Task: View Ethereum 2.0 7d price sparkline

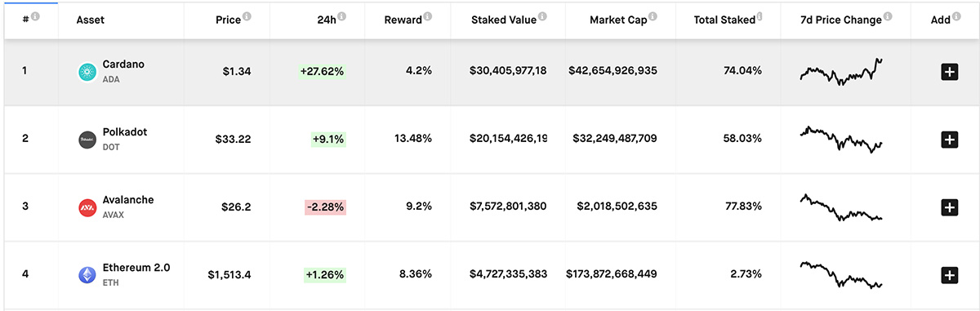Action: tap(841, 274)
